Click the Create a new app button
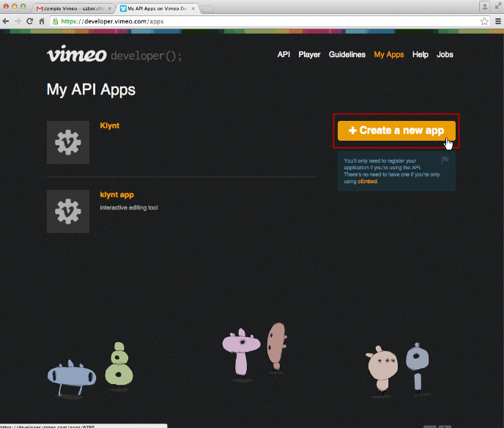Viewport: 504px width, 428px height. (x=396, y=130)
